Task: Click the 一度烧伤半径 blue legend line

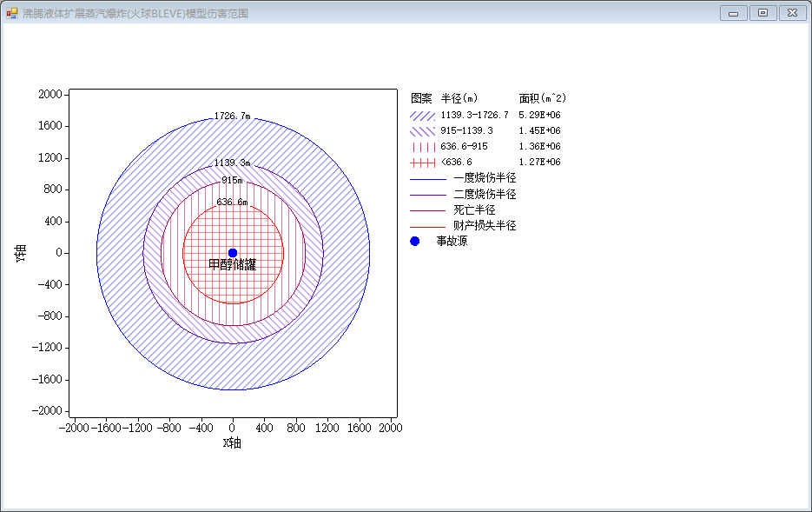Action: click(x=428, y=179)
